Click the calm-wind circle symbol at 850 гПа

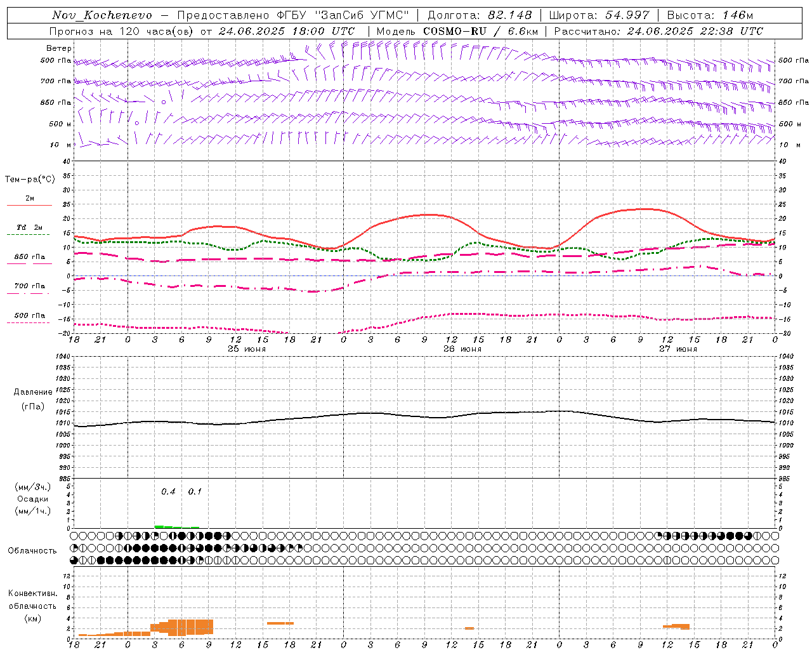164,102
